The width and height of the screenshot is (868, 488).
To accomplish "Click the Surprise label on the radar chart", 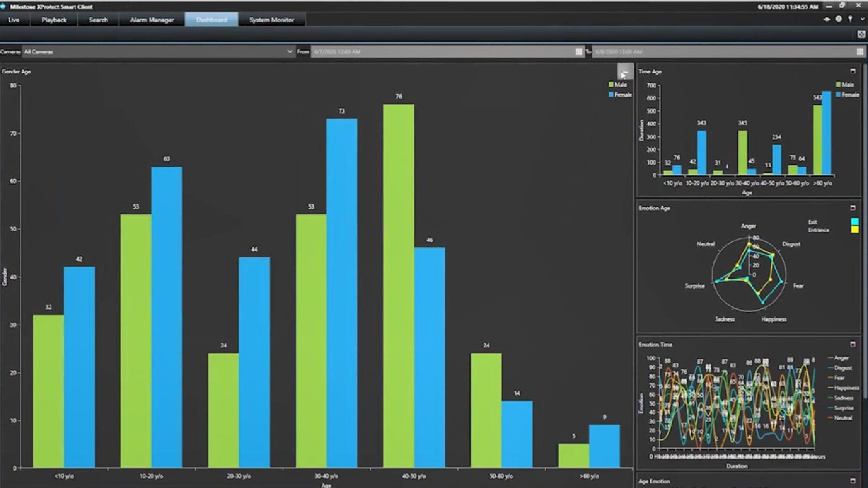I will 694,286.
